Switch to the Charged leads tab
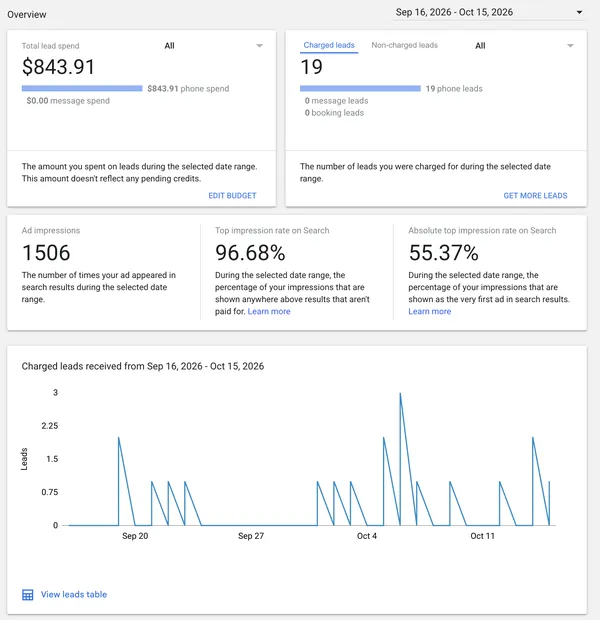This screenshot has height=620, width=600. click(x=329, y=45)
